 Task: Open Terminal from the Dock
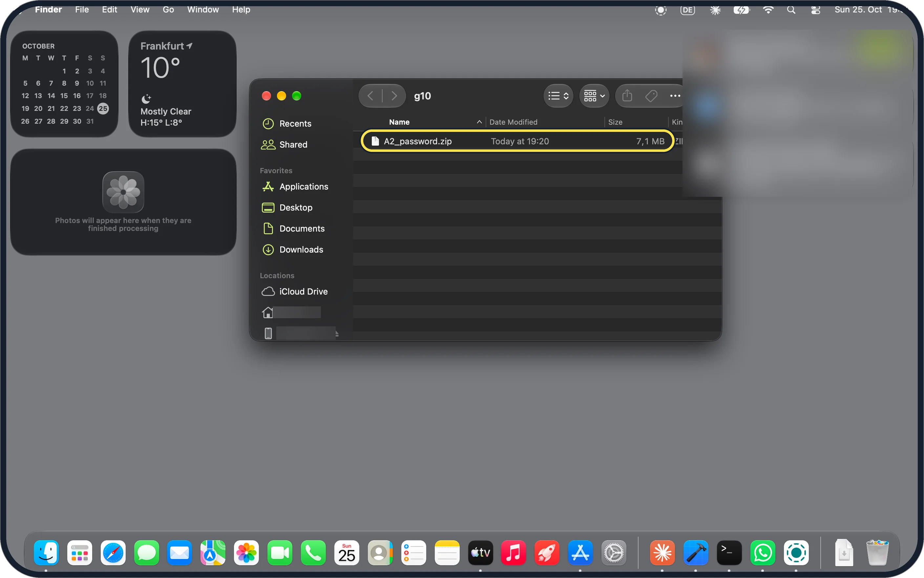pos(729,552)
